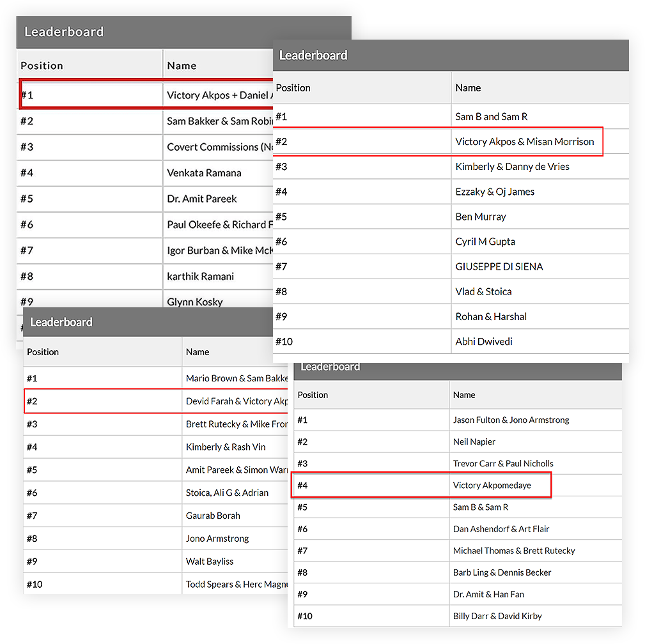Select the 'Covert Commissions' name cell
Viewport: 645px width, 644px height.
219,147
